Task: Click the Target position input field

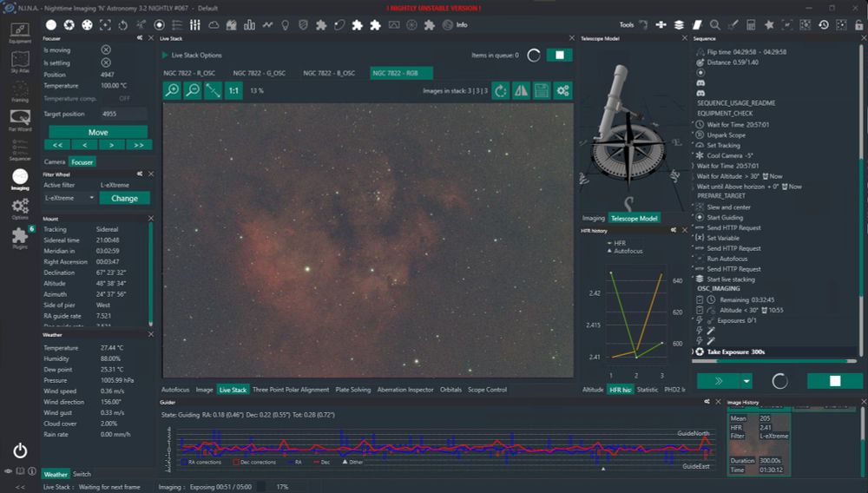Action: [x=124, y=114]
